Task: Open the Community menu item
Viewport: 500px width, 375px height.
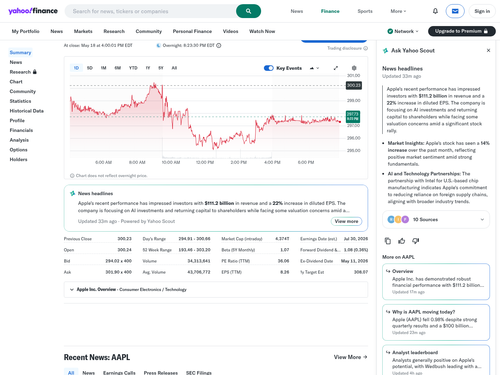Action: point(149,31)
